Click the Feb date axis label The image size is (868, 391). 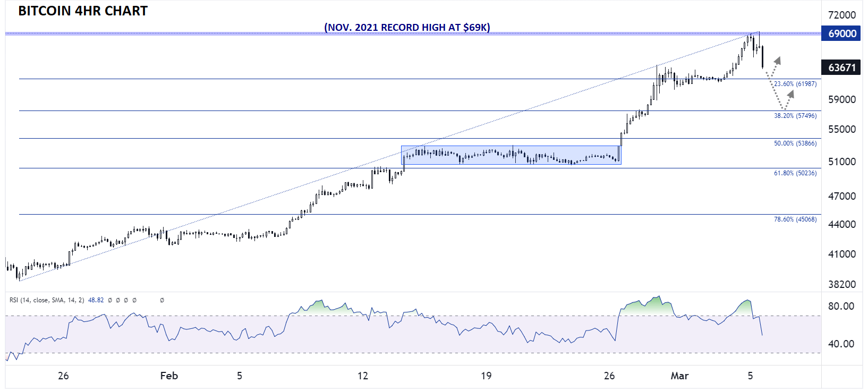(x=169, y=376)
